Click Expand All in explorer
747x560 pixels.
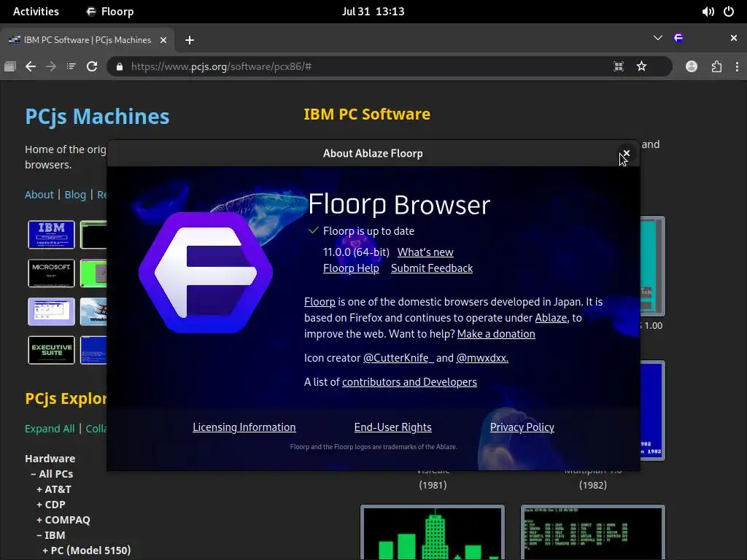point(50,429)
